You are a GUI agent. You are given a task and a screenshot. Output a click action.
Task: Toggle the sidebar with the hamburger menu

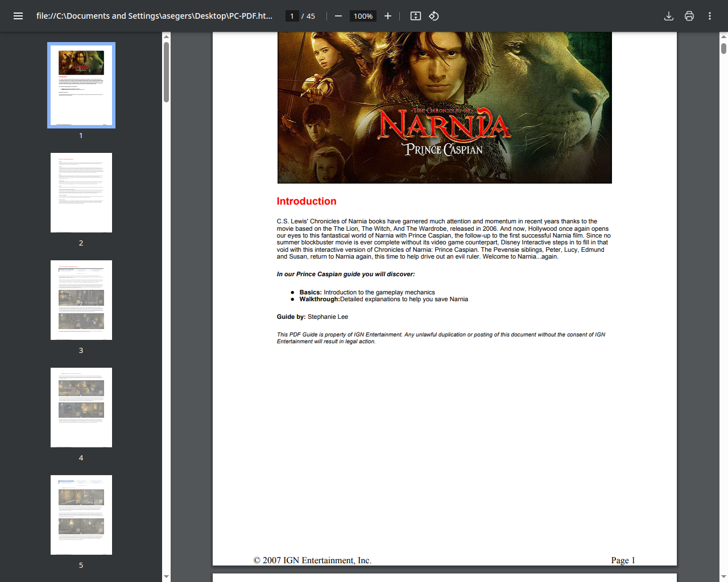[x=18, y=16]
